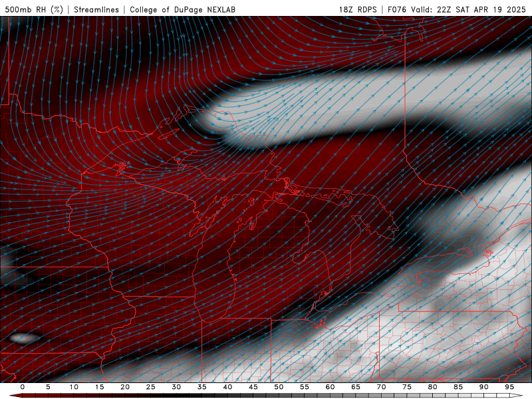
Task: Click the colorbar tick label "25"
Action: point(151,387)
